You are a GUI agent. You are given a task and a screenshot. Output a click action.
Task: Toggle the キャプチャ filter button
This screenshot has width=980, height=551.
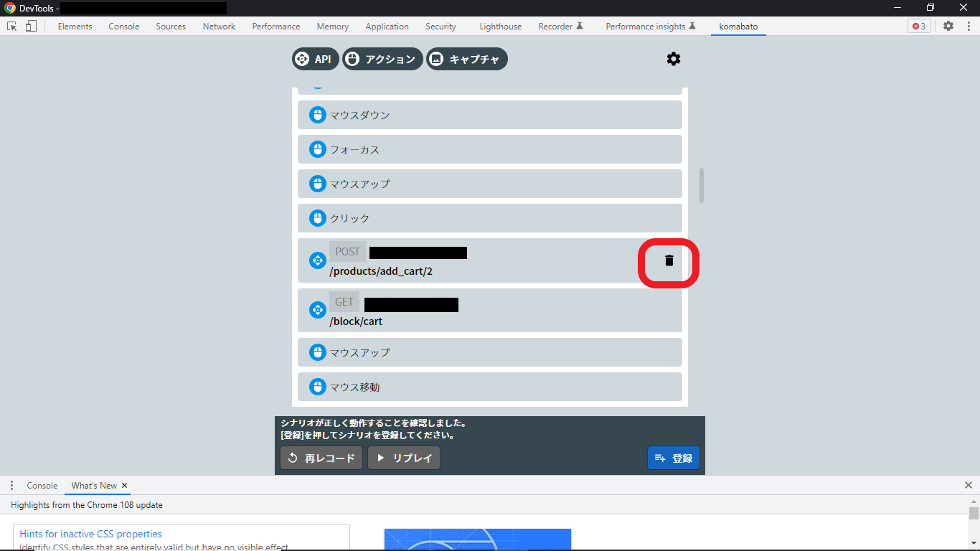pyautogui.click(x=467, y=59)
